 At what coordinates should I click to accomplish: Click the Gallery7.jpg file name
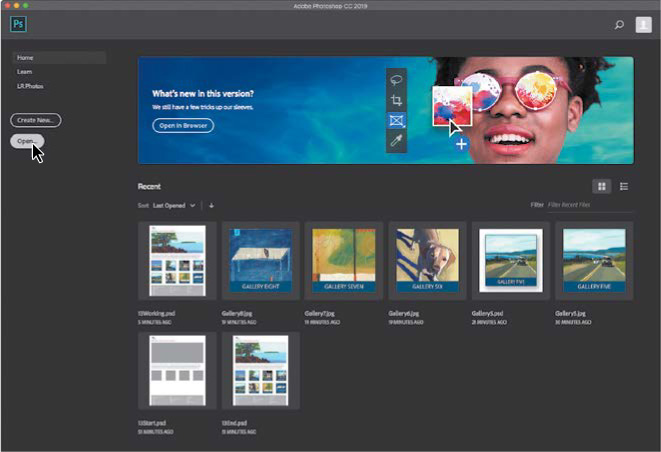(320, 314)
